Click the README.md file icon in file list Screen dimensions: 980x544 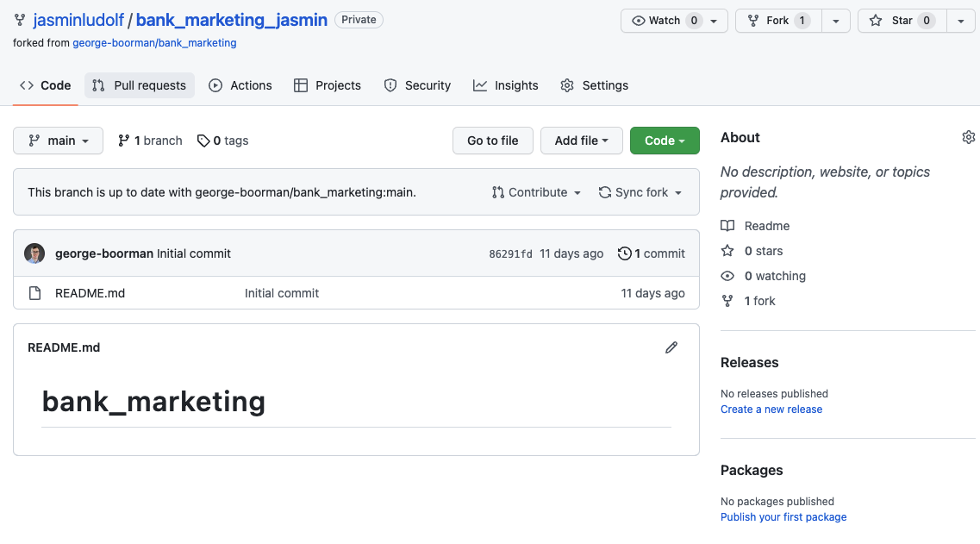(35, 293)
